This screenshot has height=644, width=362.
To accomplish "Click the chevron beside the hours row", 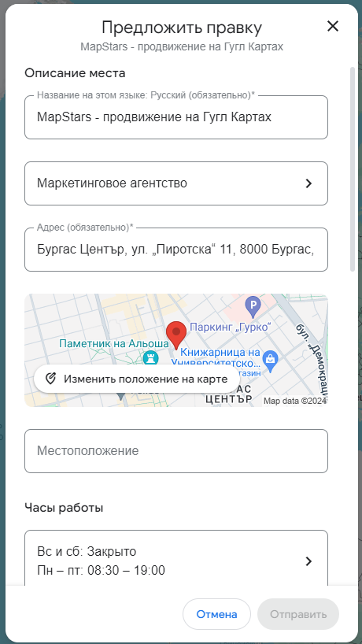I will [x=308, y=561].
